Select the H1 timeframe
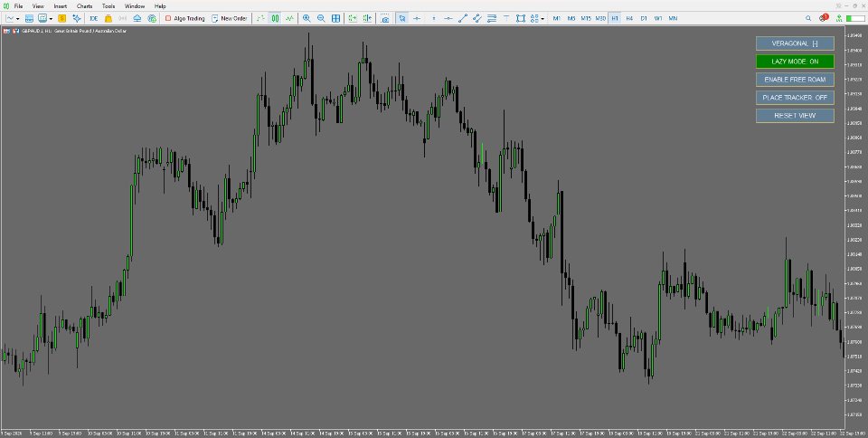The width and height of the screenshot is (868, 438). pos(615,18)
